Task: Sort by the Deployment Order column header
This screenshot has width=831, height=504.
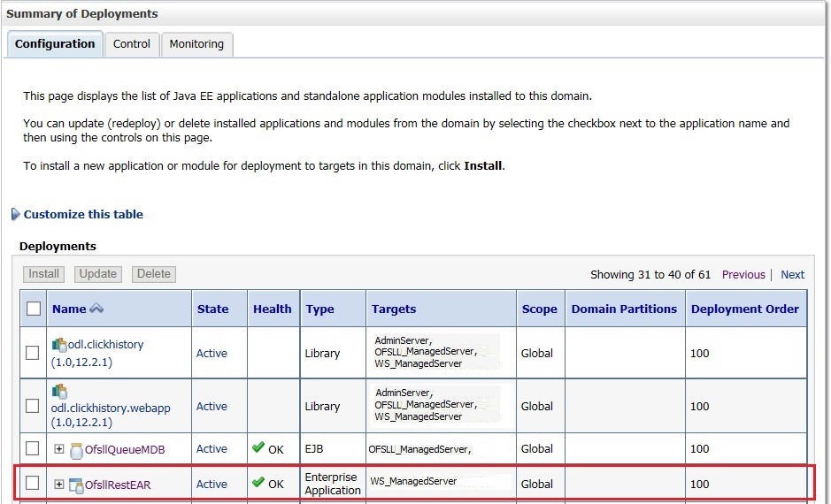Action: coord(744,309)
